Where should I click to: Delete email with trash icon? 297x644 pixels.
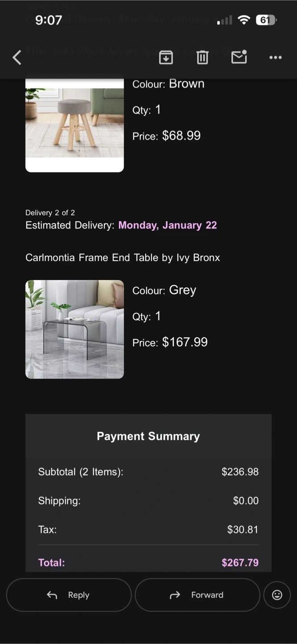click(202, 57)
